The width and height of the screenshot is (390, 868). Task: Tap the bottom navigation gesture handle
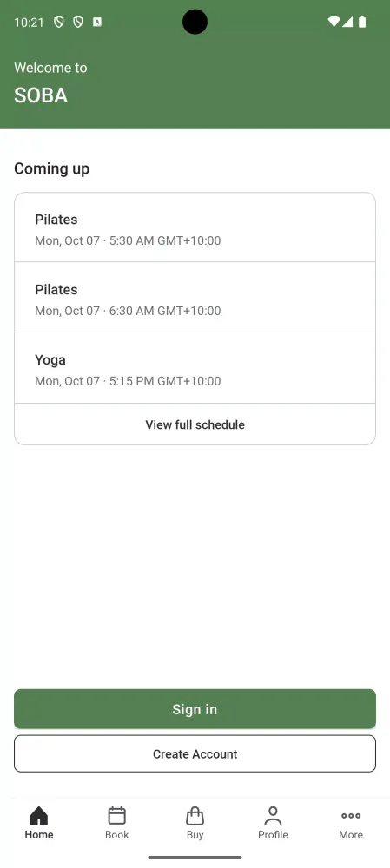click(195, 858)
